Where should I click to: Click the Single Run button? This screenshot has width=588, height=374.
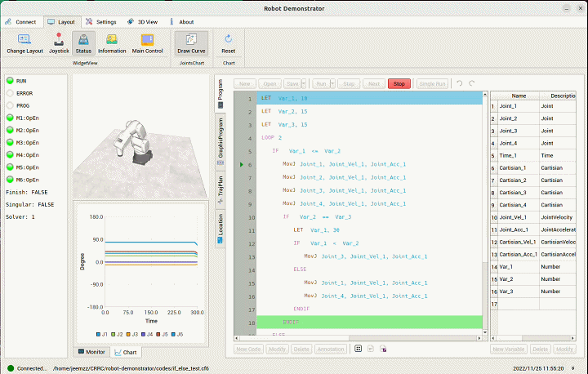(432, 83)
